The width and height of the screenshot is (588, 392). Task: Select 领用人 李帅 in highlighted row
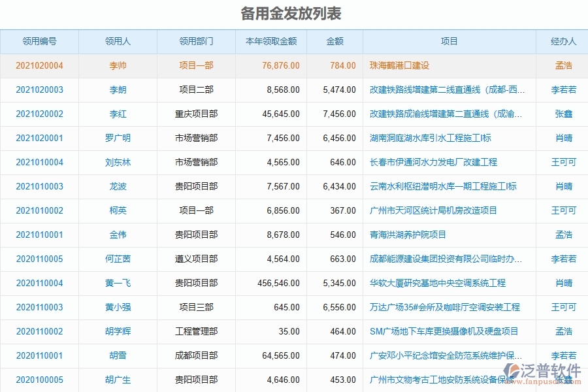pyautogui.click(x=117, y=65)
